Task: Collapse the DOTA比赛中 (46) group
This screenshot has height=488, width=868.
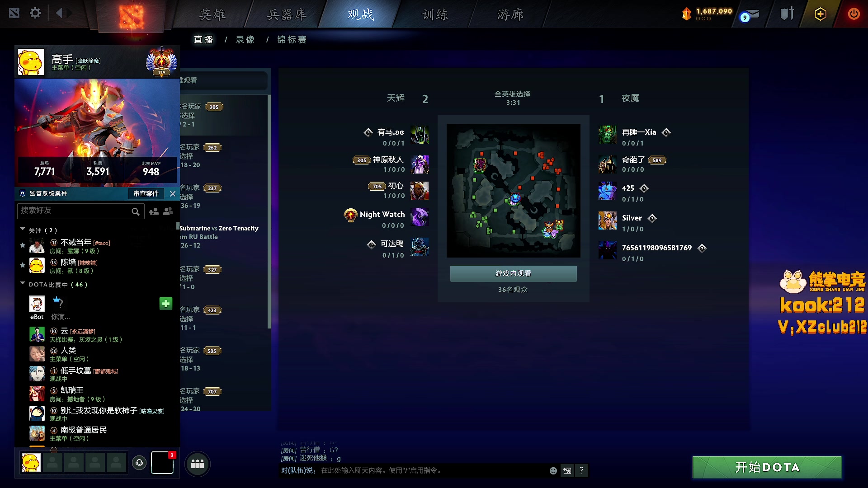Action: coord(23,284)
